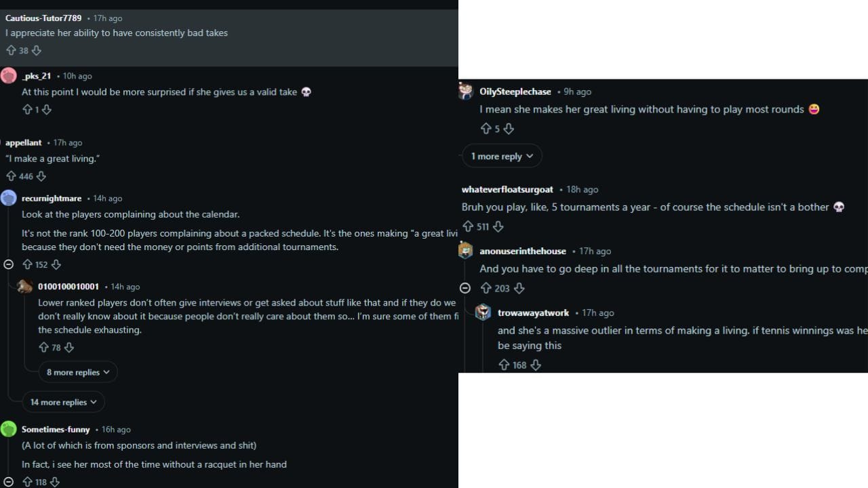Open whateverfloatsurgoat's user profile
Image resolution: width=868 pixels, height=488 pixels.
coord(507,189)
